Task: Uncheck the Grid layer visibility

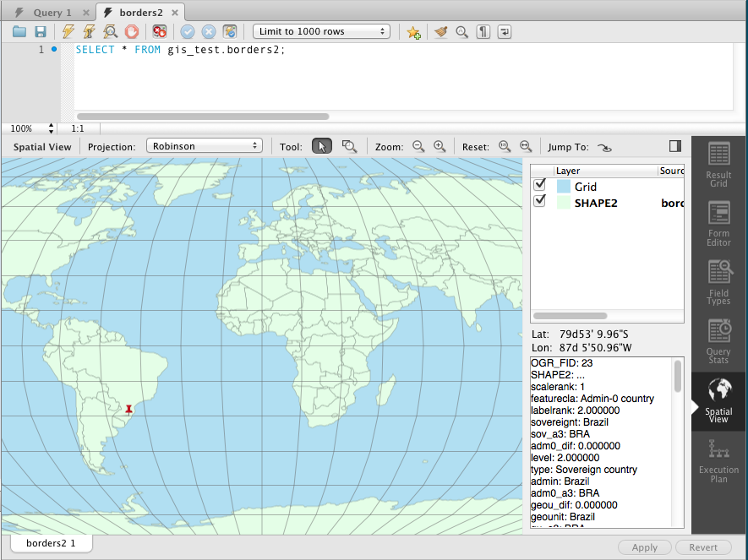Action: [x=539, y=184]
